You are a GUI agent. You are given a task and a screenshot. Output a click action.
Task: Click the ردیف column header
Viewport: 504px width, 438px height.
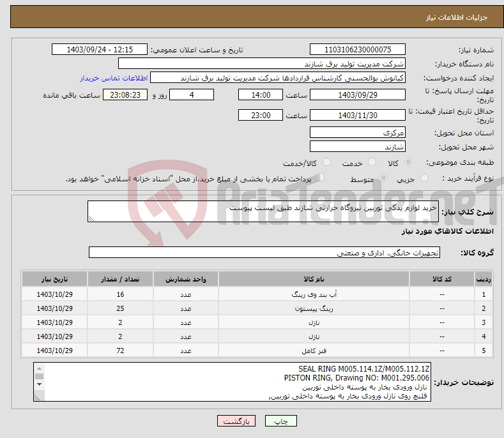coord(484,279)
